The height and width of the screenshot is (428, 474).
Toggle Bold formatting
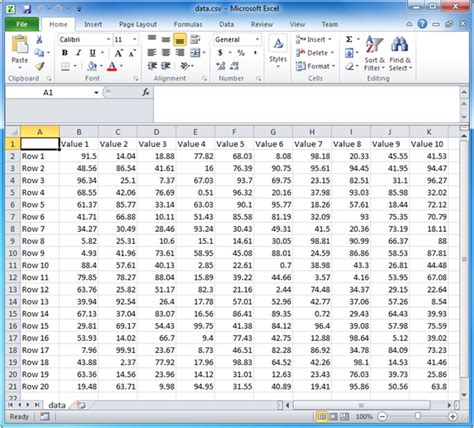pos(65,53)
